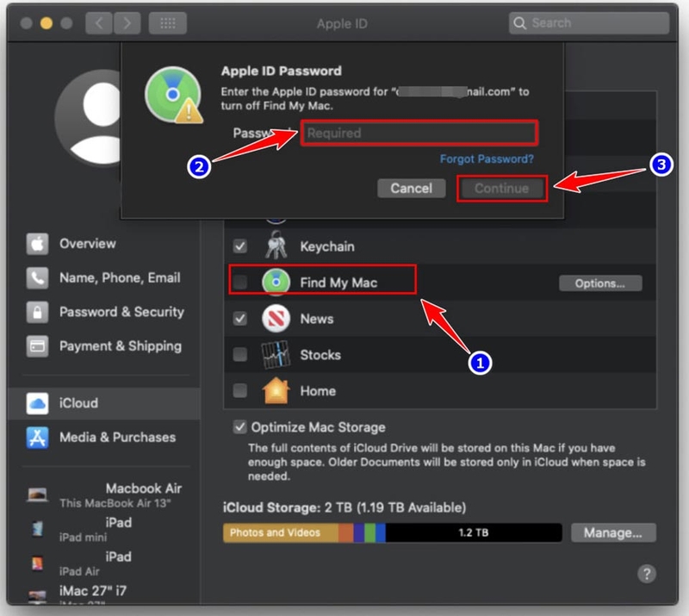Viewport: 689px width, 616px height.
Task: Select the iMac 27" i7 device entry
Action: 104,594
